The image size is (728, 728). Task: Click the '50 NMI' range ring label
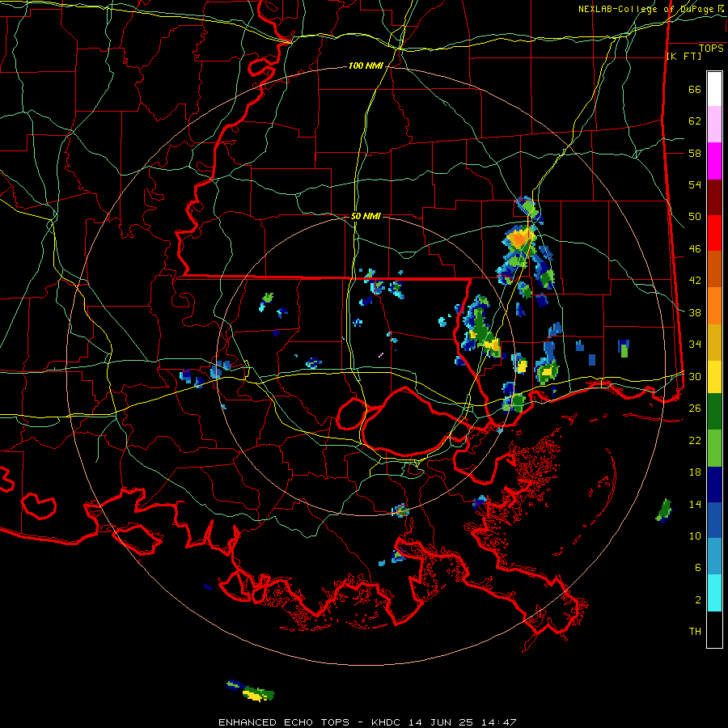366,216
